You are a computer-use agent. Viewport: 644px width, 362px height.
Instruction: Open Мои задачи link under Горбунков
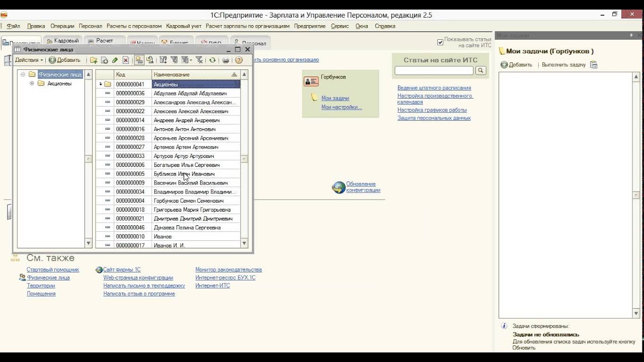(x=335, y=99)
